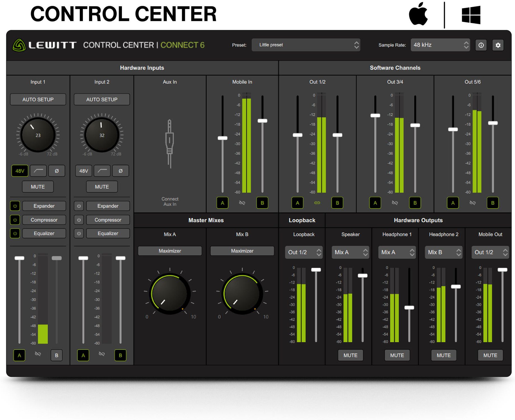Click the unlink icon under Out 5/6
The image size is (515, 420).
pyautogui.click(x=472, y=203)
